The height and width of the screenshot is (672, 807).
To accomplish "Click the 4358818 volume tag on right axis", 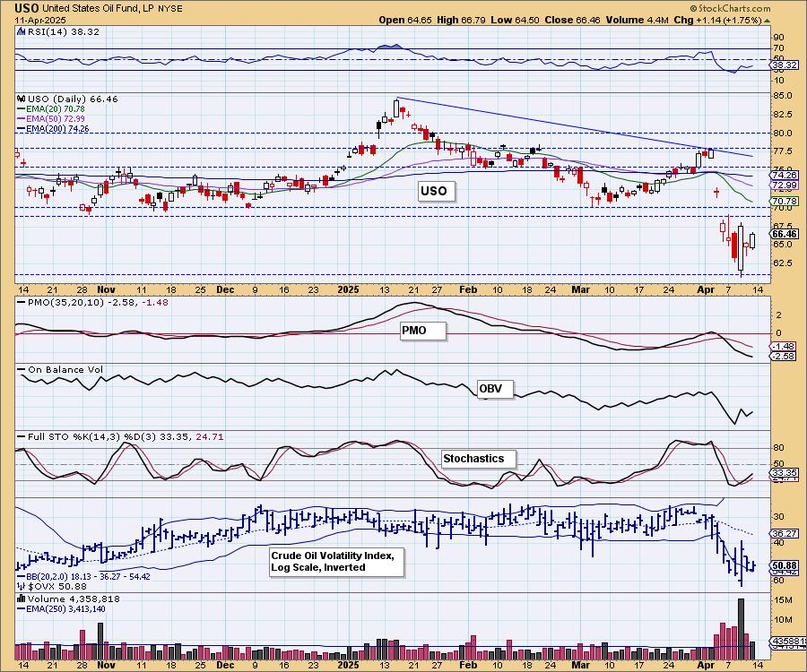I will click(x=788, y=642).
